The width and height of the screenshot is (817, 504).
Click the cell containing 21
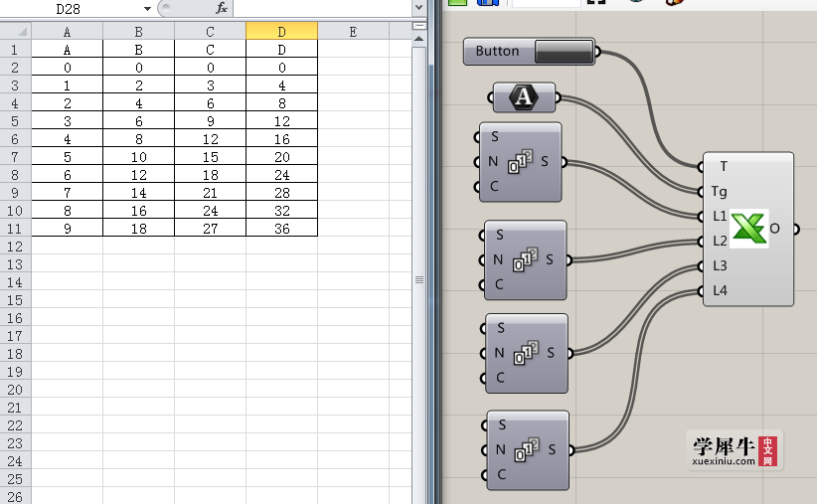tap(210, 193)
